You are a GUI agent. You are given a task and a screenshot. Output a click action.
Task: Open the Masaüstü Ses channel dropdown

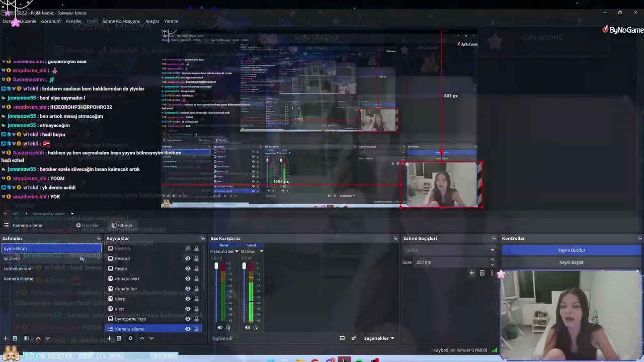(224, 251)
